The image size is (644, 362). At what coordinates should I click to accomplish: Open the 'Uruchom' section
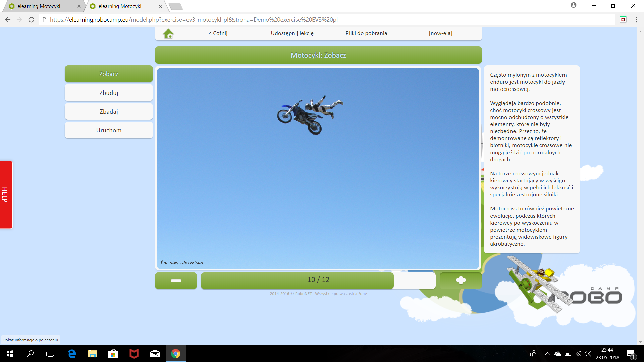click(x=109, y=130)
